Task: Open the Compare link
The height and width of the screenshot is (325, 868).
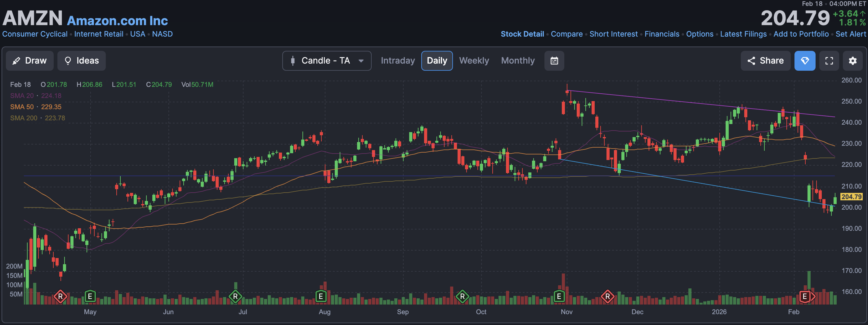Action: (567, 34)
